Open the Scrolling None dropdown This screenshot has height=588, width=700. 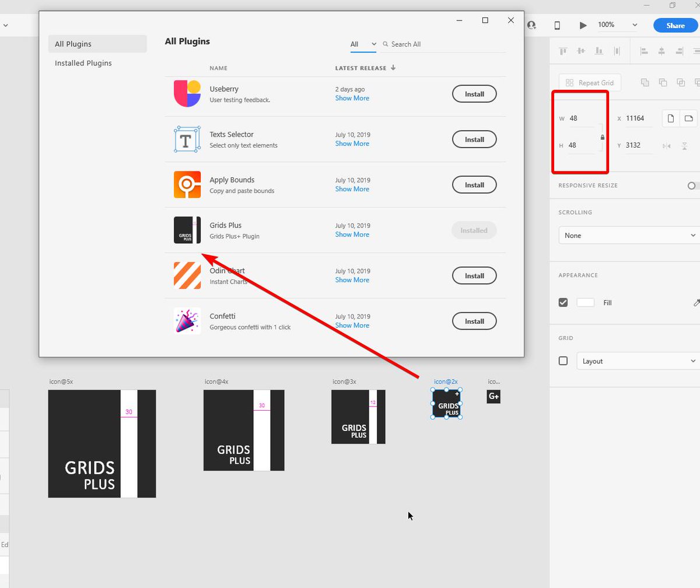click(x=629, y=235)
